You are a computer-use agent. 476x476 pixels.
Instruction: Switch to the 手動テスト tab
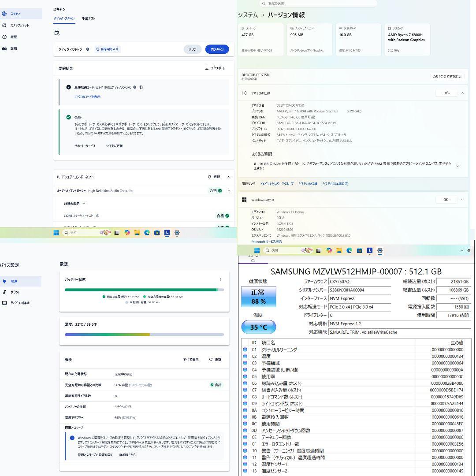(x=89, y=19)
